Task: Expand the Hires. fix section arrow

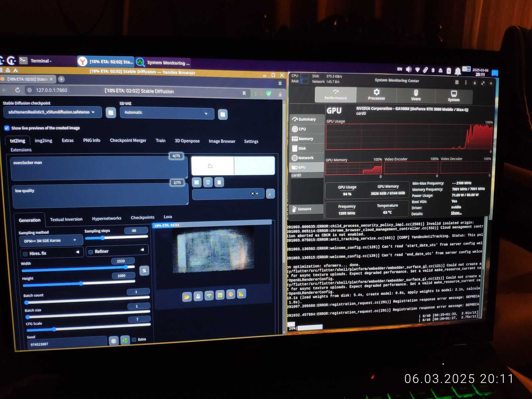Action: point(77,252)
